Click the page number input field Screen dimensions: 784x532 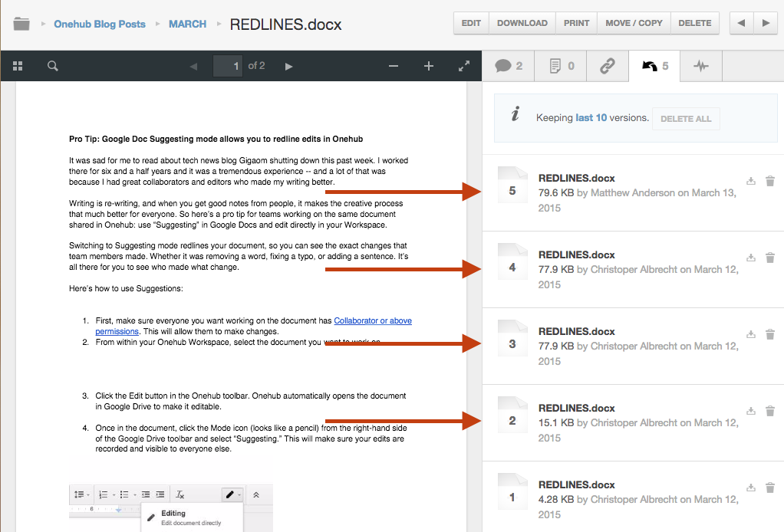pyautogui.click(x=228, y=66)
